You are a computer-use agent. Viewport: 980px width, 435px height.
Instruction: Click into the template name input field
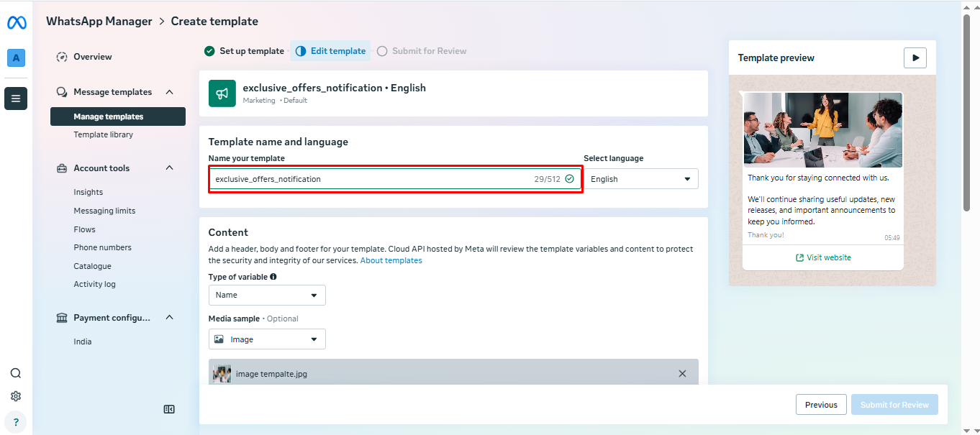coord(395,179)
